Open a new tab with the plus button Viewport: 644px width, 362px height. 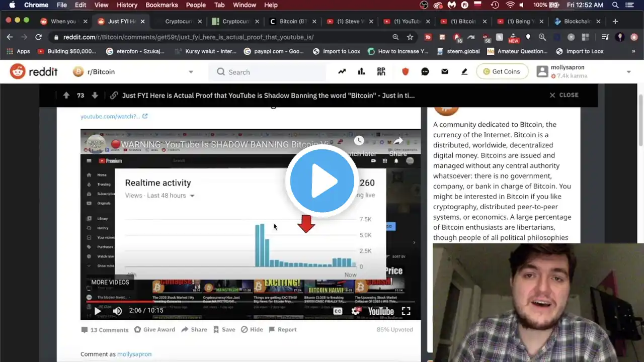coord(615,22)
